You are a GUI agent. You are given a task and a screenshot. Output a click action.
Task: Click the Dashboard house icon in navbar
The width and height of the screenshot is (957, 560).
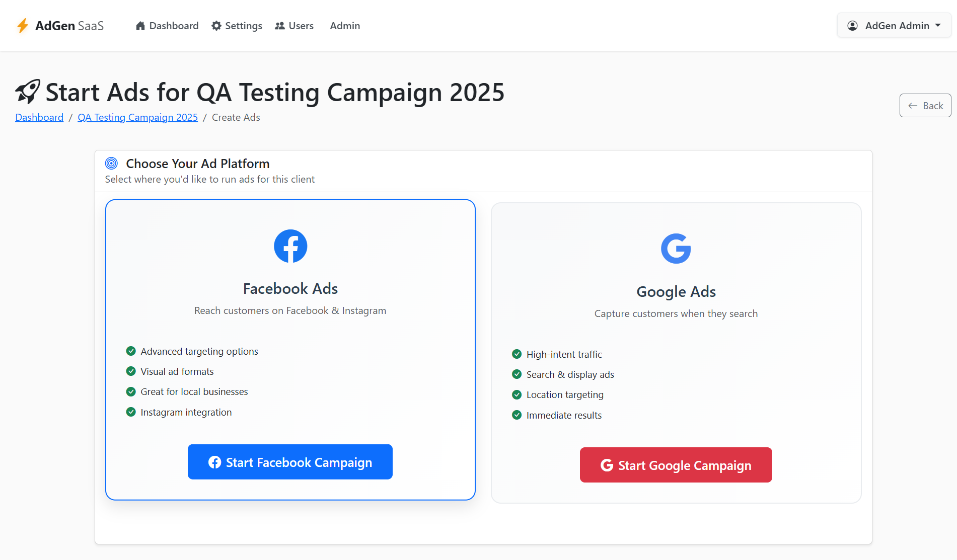(x=140, y=26)
